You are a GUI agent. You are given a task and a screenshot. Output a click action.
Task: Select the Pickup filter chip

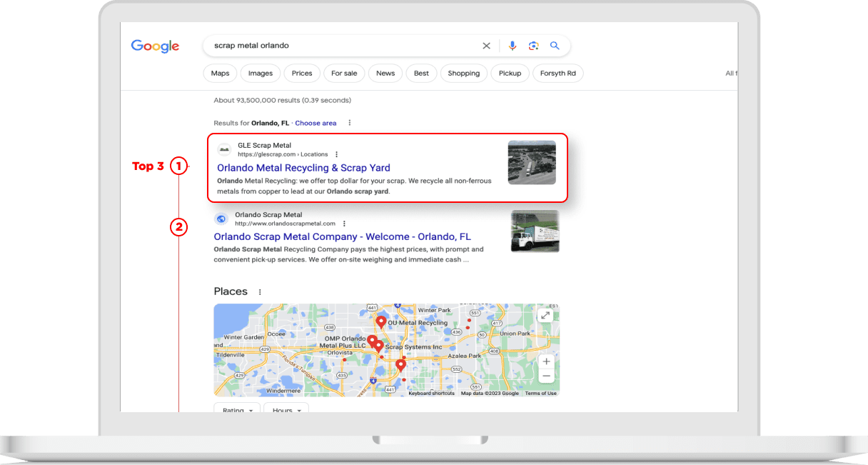pyautogui.click(x=510, y=73)
